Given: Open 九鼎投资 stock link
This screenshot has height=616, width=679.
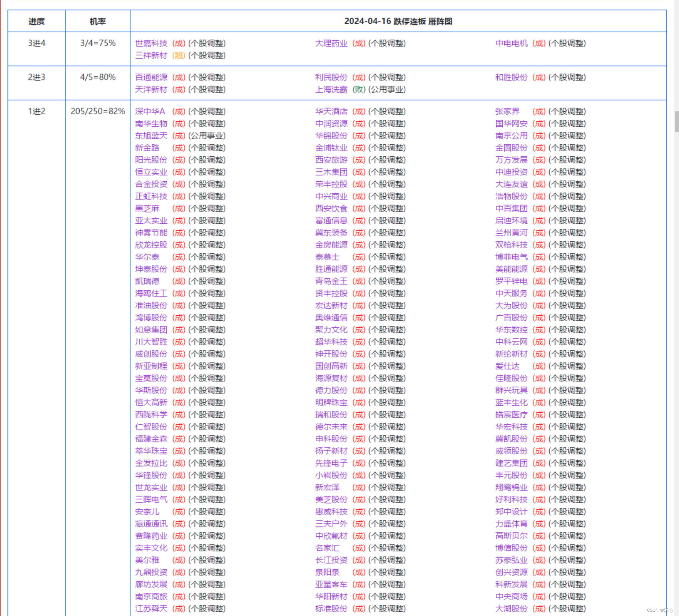Looking at the screenshot, I should pos(151,572).
